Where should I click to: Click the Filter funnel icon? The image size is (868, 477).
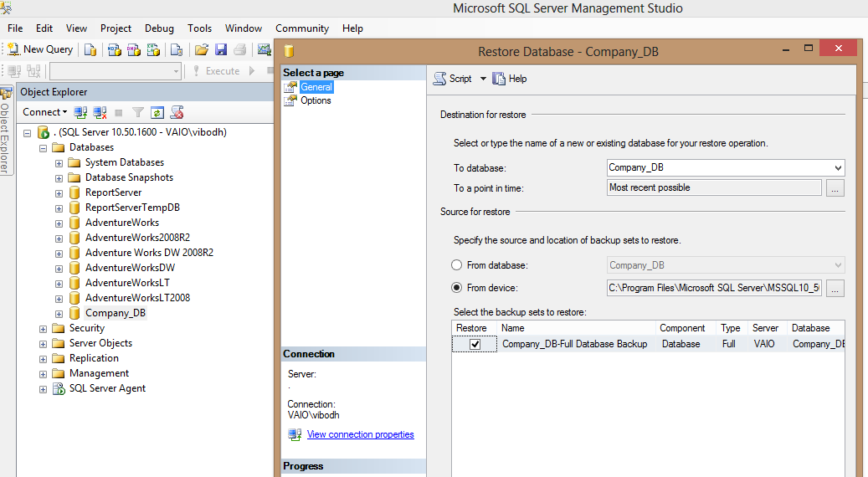click(x=138, y=113)
